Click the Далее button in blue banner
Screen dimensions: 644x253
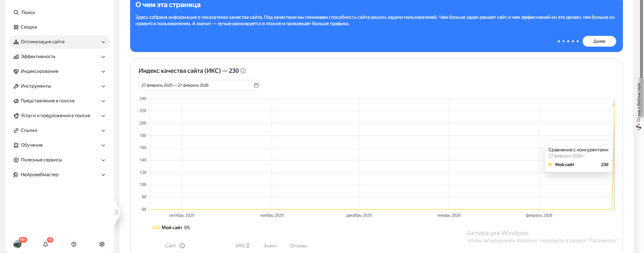pos(599,41)
